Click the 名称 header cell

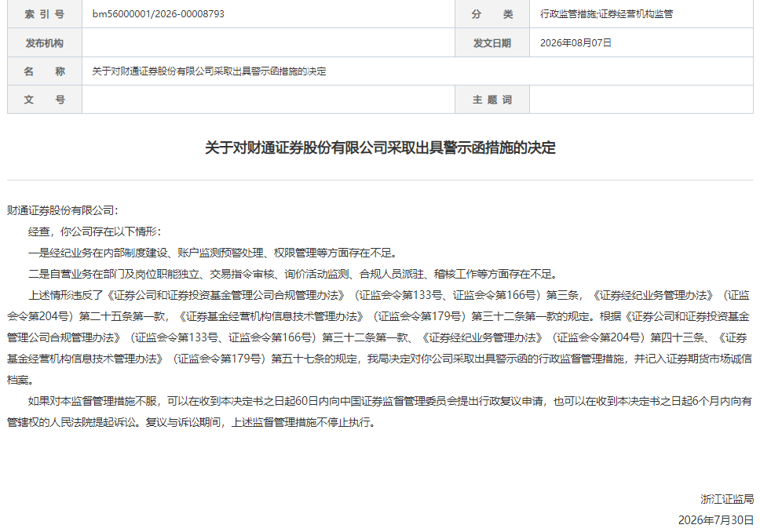45,71
